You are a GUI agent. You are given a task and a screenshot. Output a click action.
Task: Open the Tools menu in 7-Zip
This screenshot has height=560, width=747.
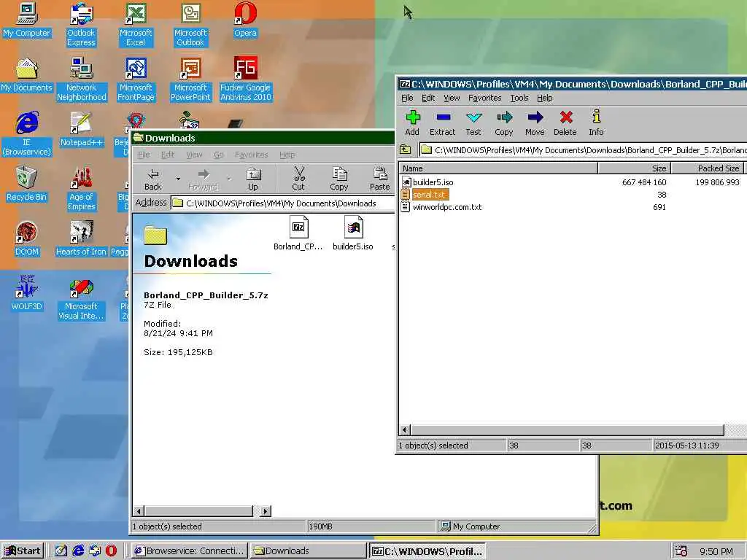pos(519,98)
